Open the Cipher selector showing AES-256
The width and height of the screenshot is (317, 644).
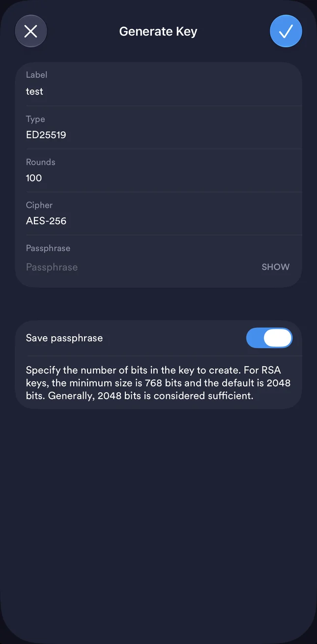(158, 213)
